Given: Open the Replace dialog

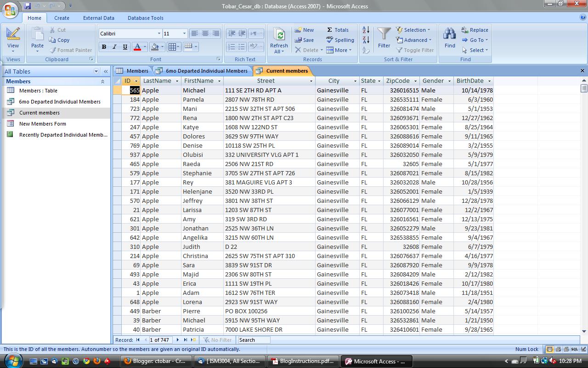Looking at the screenshot, I should point(475,30).
